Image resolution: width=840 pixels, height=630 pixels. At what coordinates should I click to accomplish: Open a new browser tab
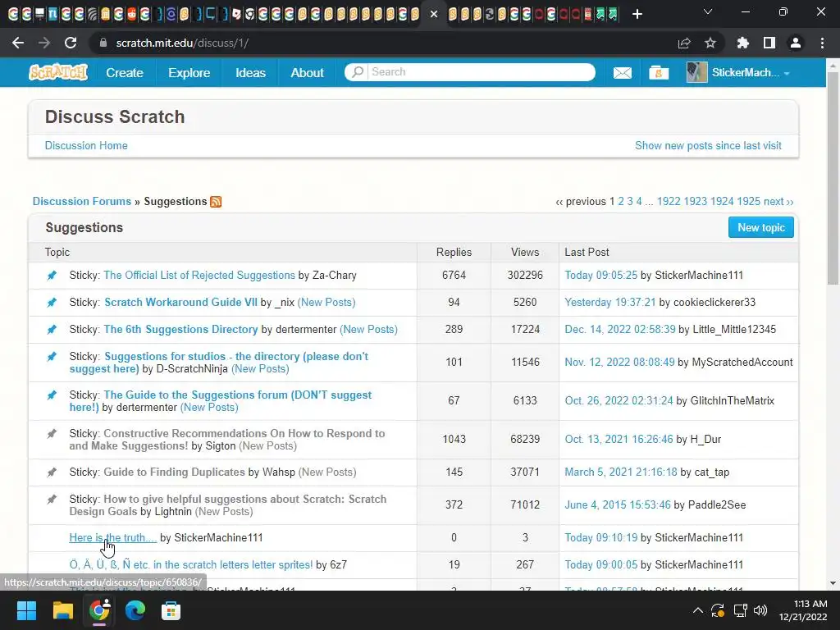click(637, 14)
